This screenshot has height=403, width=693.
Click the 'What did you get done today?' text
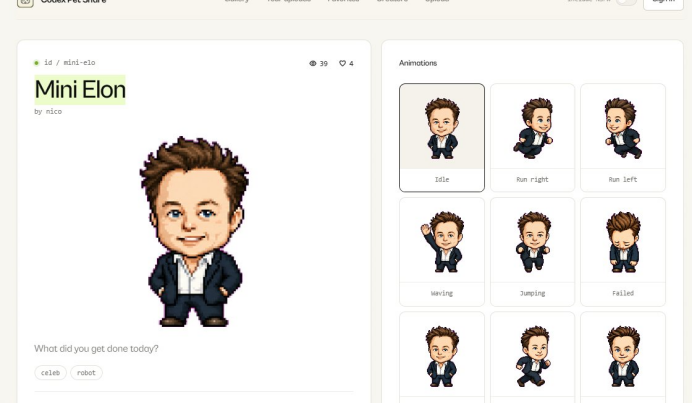pyautogui.click(x=96, y=349)
